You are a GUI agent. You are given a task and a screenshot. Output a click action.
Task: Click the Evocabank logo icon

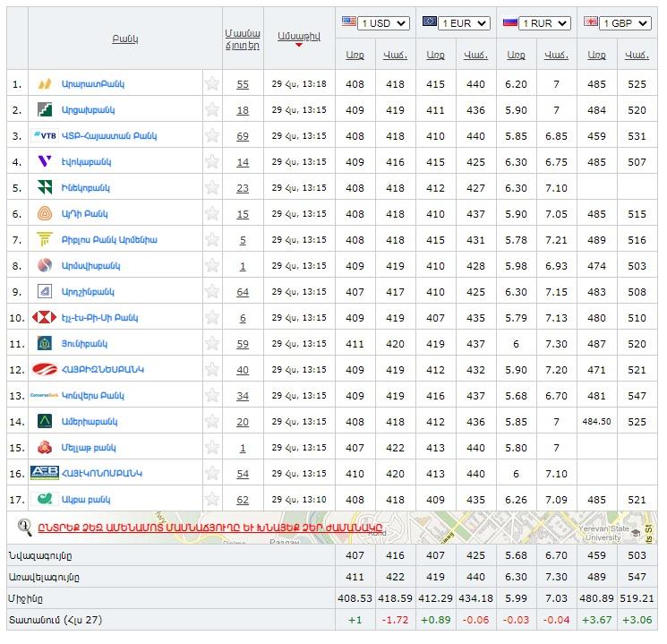pyautogui.click(x=44, y=162)
